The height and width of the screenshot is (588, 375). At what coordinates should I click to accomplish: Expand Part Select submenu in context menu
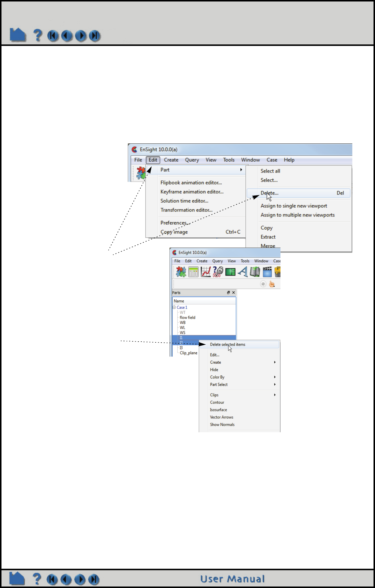click(275, 384)
